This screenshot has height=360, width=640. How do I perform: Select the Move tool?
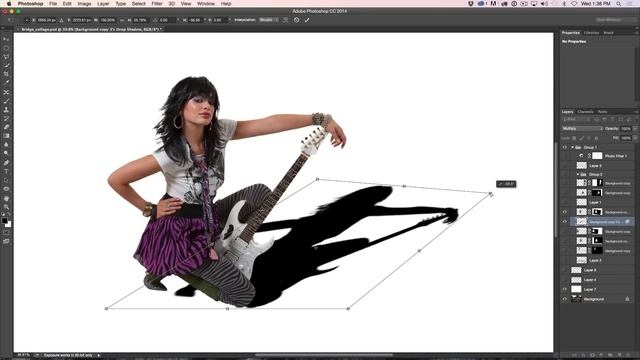point(6,39)
